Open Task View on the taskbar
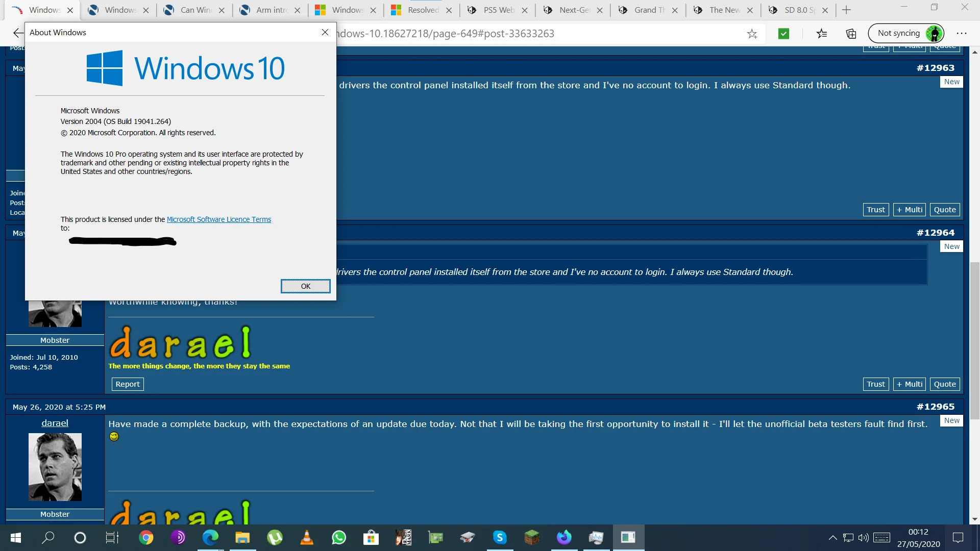 [x=112, y=538]
